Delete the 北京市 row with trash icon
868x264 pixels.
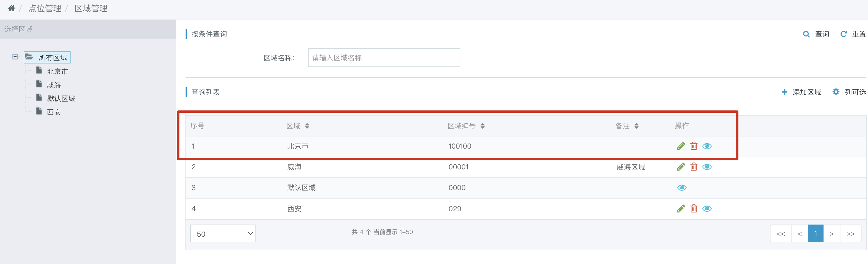point(693,146)
